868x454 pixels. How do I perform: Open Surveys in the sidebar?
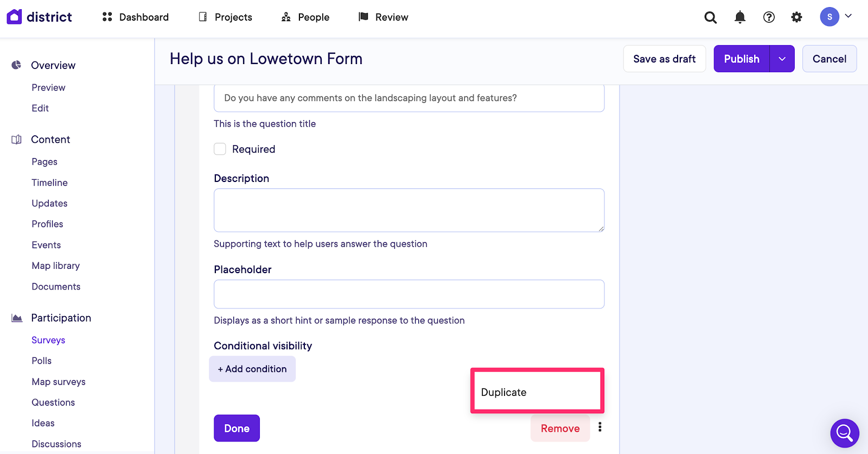pyautogui.click(x=48, y=340)
